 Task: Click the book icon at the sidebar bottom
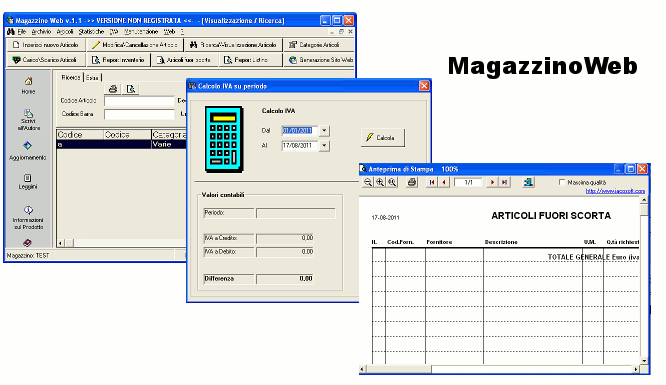click(x=27, y=243)
